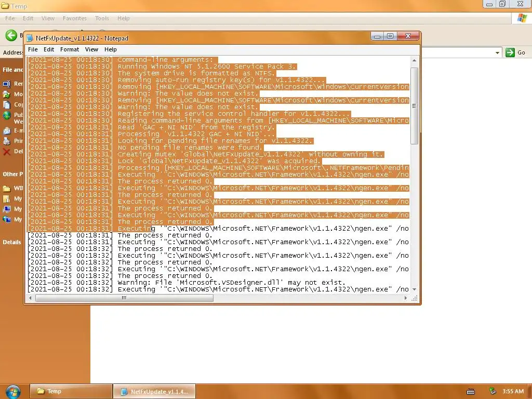Click Notepad vertical scroll up arrow

pos(414,60)
